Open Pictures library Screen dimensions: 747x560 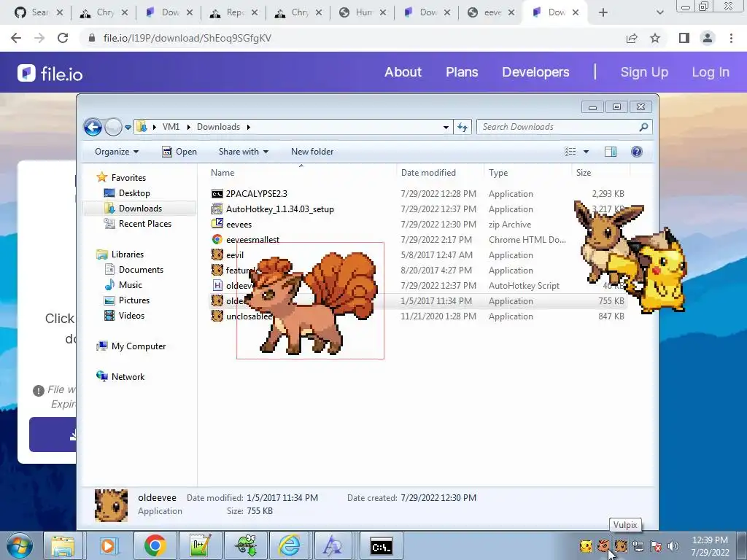point(127,300)
